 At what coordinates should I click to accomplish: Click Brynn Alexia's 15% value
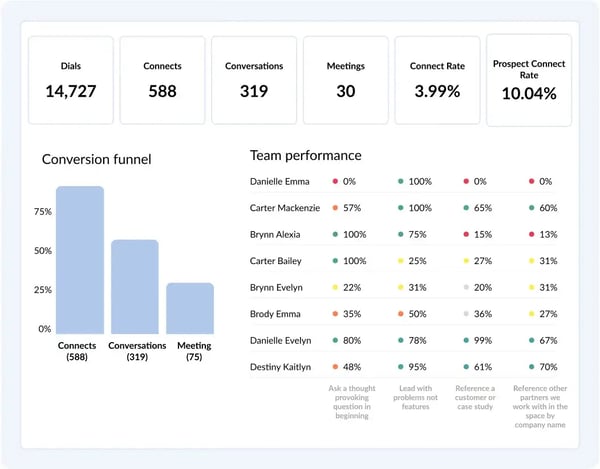[483, 234]
